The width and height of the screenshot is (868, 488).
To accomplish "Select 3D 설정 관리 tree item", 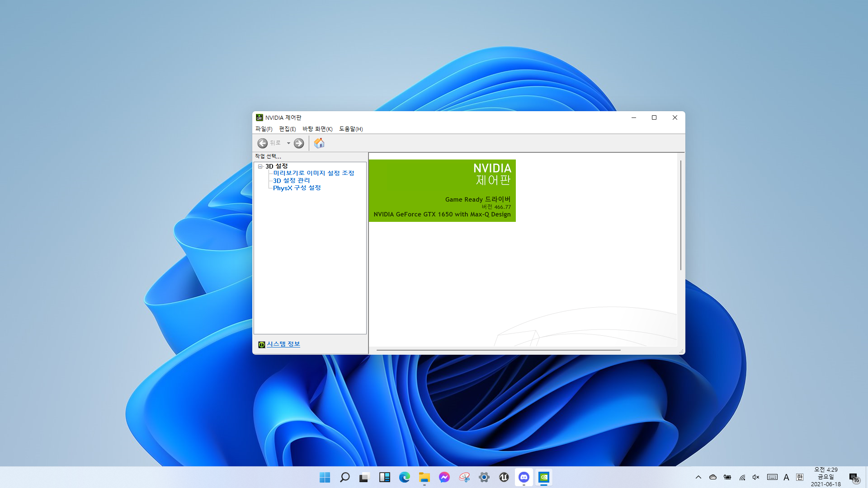I will click(291, 181).
